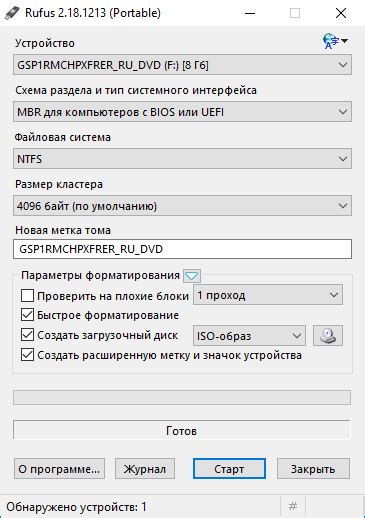This screenshot has width=365, height=518.
Task: Open the Устройство device dropdown
Action: [182, 65]
